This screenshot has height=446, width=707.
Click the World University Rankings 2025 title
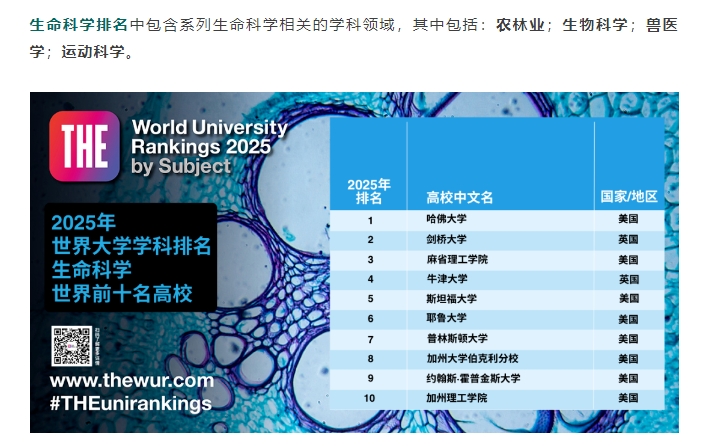(x=209, y=137)
